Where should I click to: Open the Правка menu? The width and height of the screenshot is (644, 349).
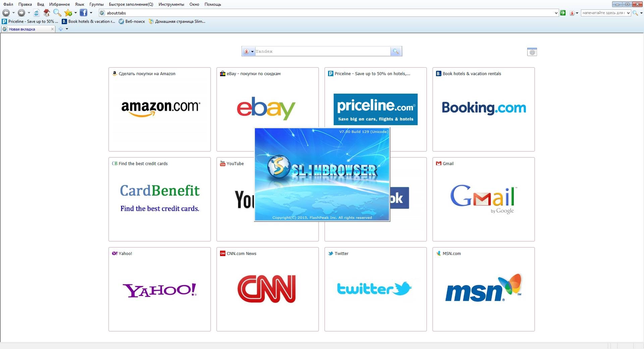tap(25, 4)
